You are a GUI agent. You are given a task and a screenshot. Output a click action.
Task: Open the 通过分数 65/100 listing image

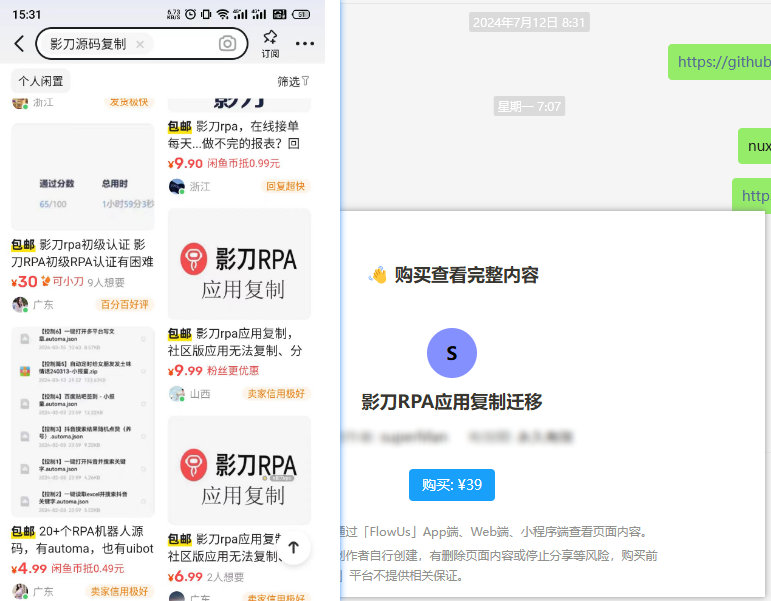(x=83, y=177)
